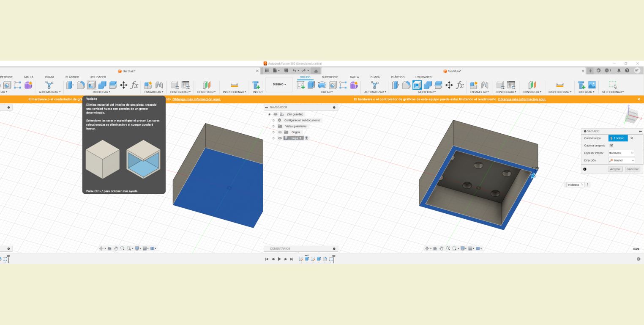Image resolution: width=644 pixels, height=325 pixels.
Task: Switch to MALLA tab in right window
Action: 355,77
